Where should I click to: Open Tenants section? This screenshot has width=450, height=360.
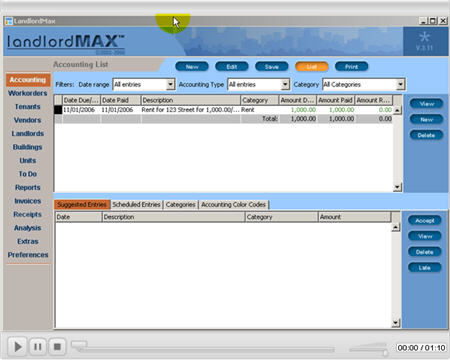coord(28,107)
